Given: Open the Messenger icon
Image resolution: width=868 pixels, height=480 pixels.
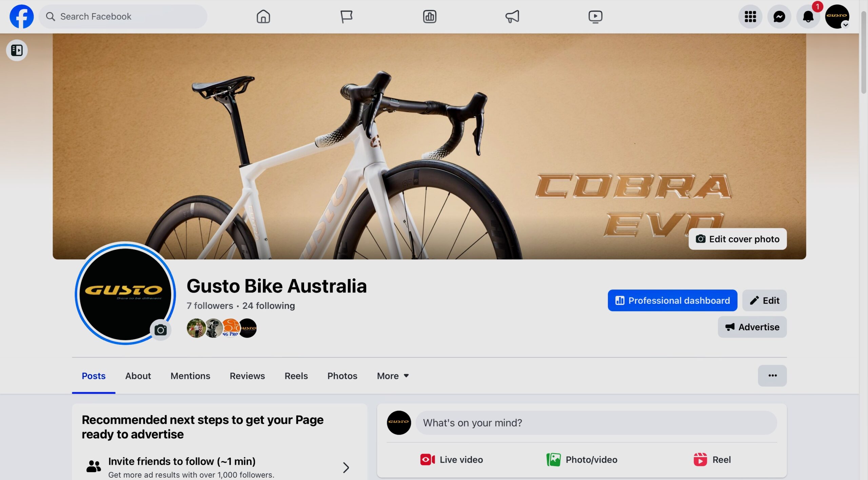Looking at the screenshot, I should click(x=779, y=16).
